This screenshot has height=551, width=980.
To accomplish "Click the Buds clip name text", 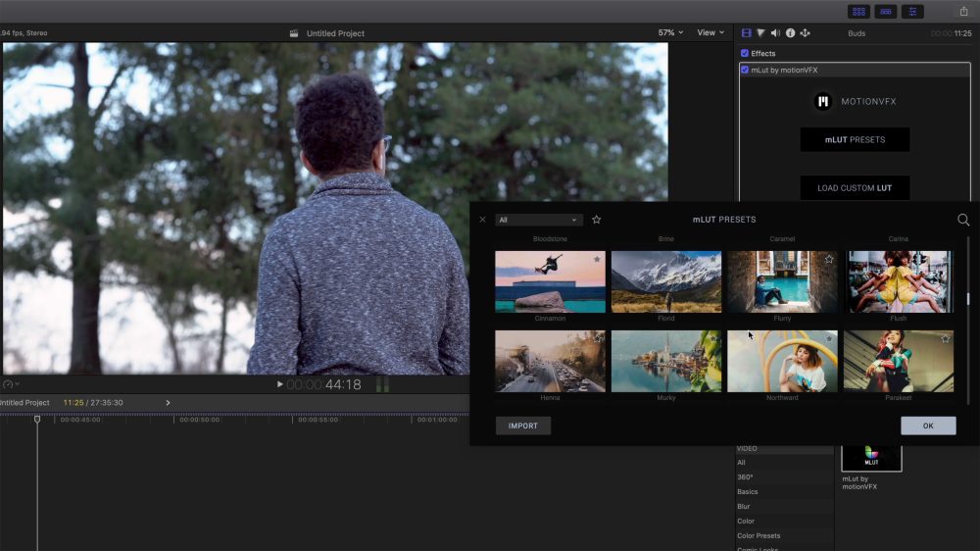I will pyautogui.click(x=857, y=33).
